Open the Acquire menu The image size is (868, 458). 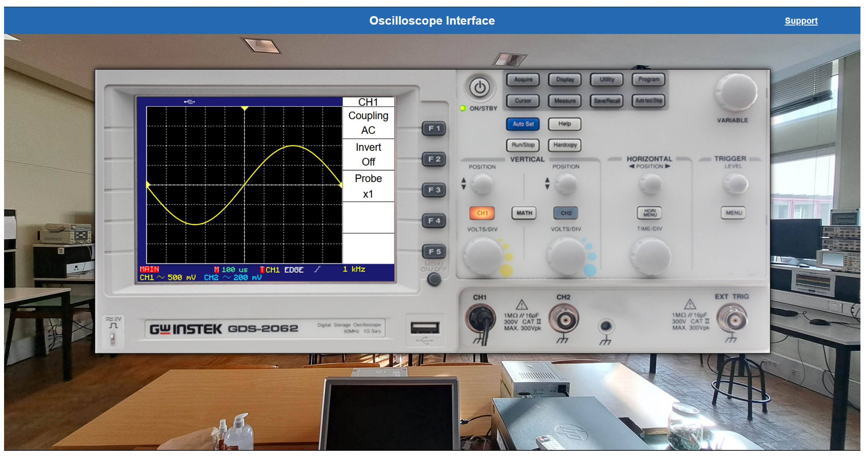[523, 80]
